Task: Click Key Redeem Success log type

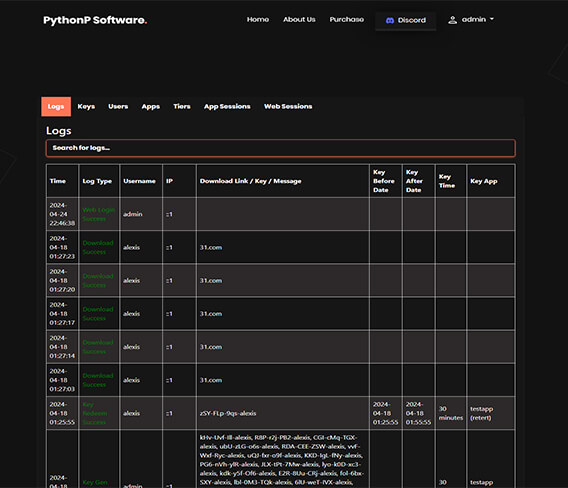Action: click(95, 413)
